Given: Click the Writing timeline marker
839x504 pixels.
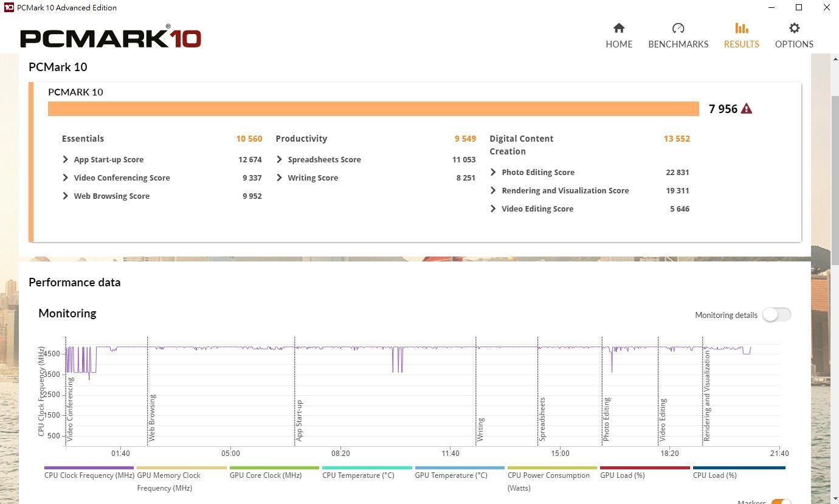Looking at the screenshot, I should point(480,429).
